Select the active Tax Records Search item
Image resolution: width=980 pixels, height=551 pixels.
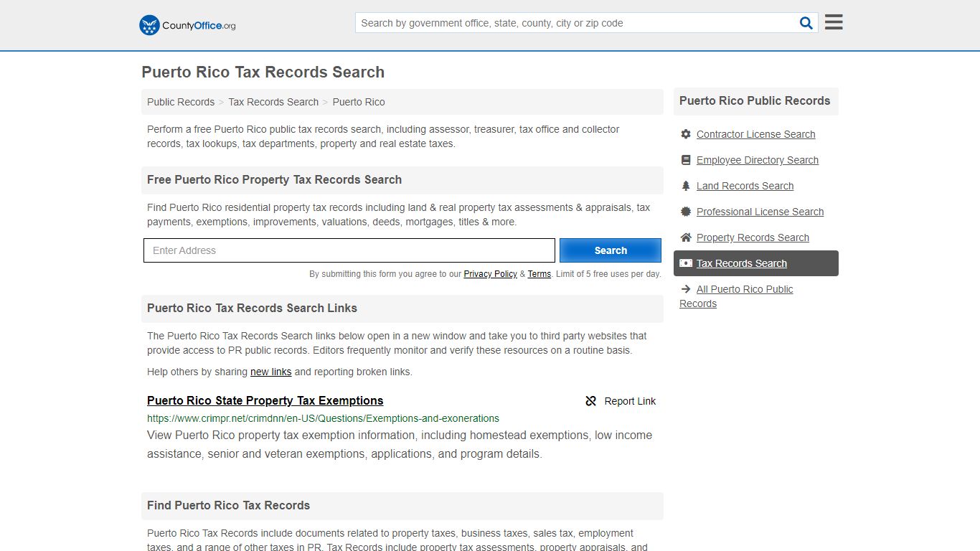pyautogui.click(x=756, y=263)
